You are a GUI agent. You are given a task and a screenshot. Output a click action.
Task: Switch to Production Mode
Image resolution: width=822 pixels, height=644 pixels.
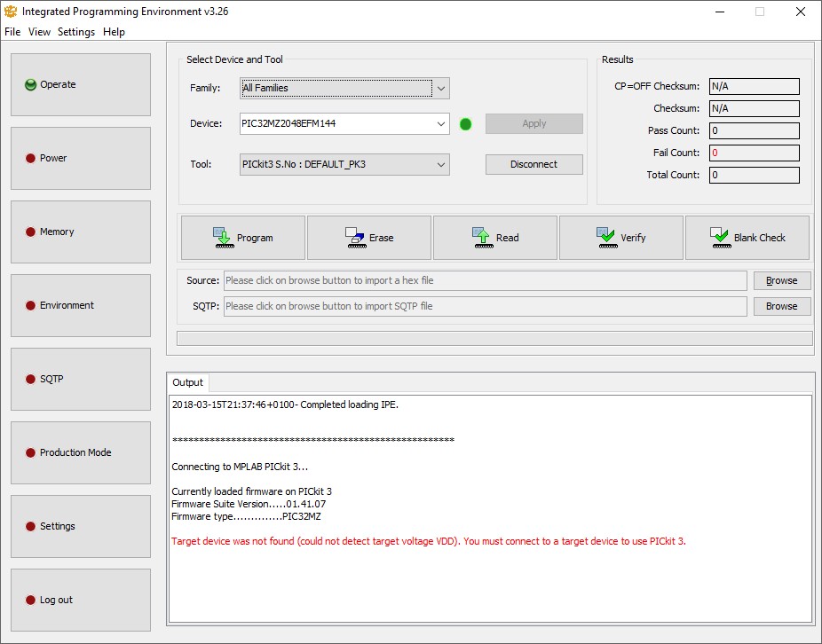click(x=81, y=452)
